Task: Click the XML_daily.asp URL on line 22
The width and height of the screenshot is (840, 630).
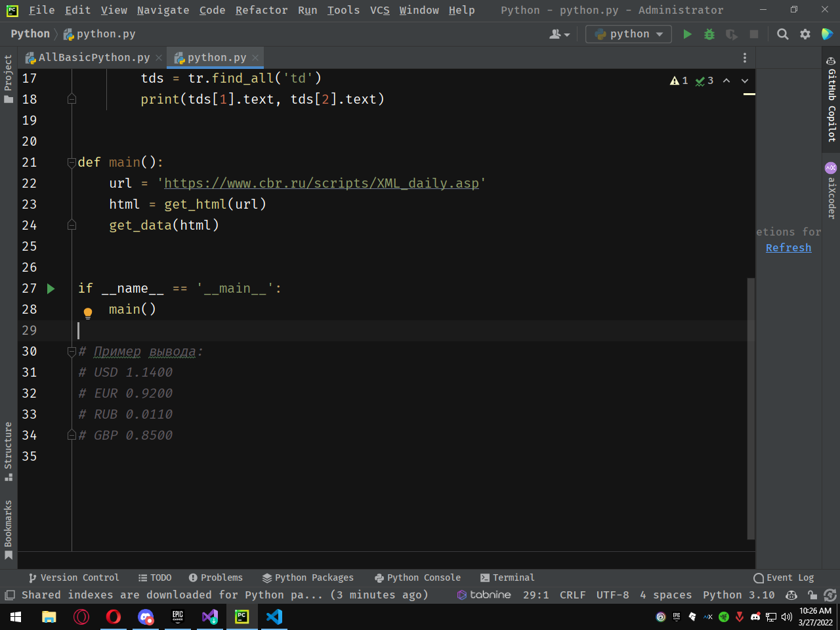Action: pyautogui.click(x=320, y=183)
